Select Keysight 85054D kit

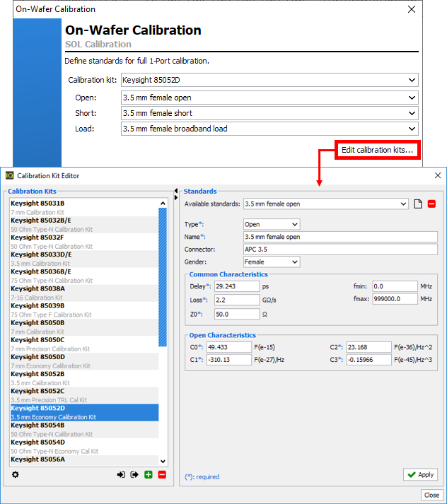pyautogui.click(x=84, y=447)
